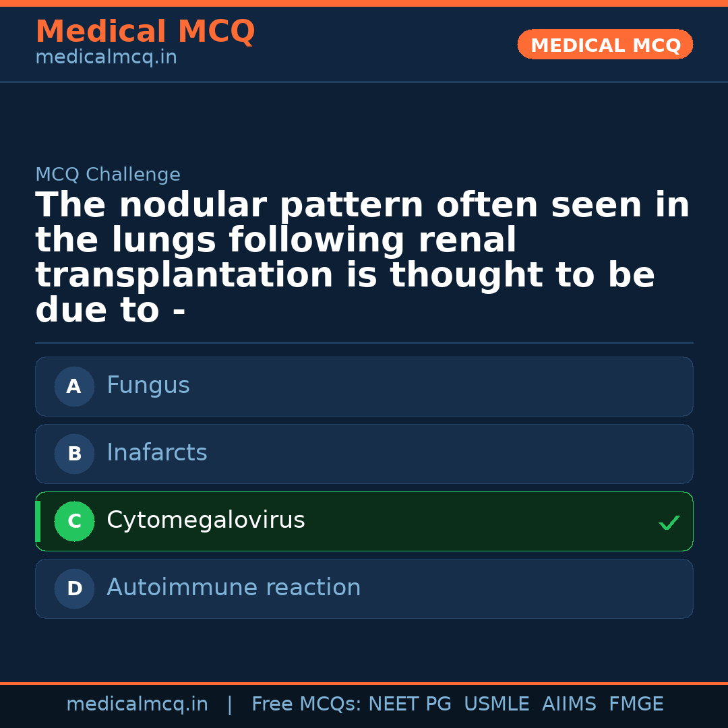728x728 pixels.
Task: Click the question text about renal transplantation
Action: click(x=363, y=257)
